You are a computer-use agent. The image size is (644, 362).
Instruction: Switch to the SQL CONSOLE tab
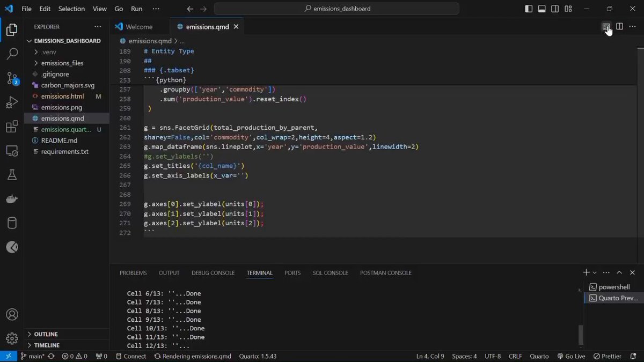coord(331,273)
